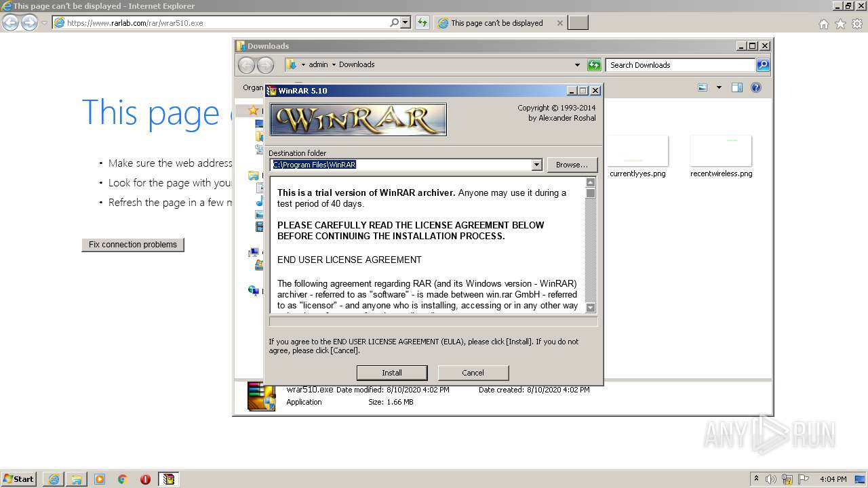Image resolution: width=868 pixels, height=488 pixels.
Task: Click the Internet Explorer address bar URL
Action: point(135,23)
